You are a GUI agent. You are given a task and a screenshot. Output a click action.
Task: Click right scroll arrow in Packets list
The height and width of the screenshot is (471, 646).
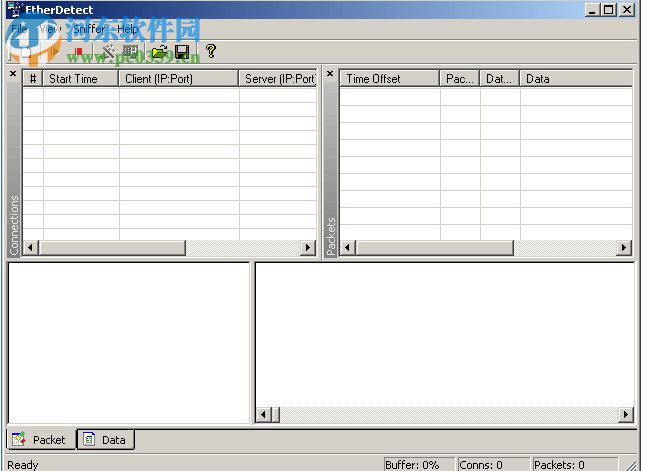click(624, 248)
